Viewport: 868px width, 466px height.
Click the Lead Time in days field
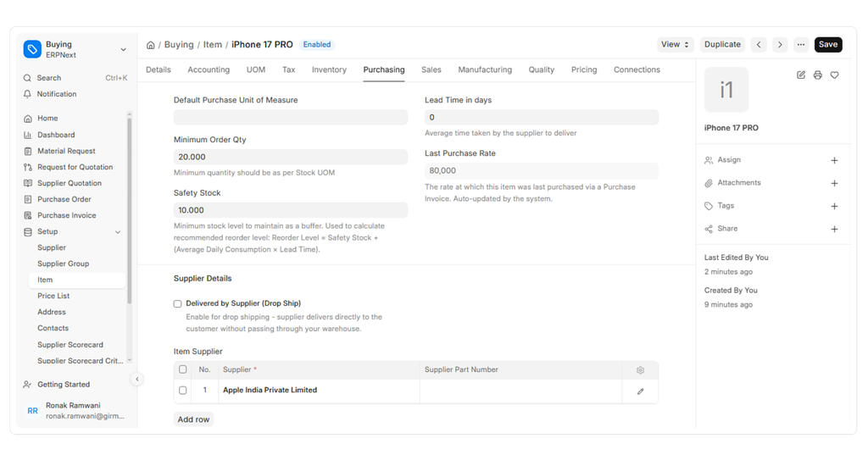point(542,117)
